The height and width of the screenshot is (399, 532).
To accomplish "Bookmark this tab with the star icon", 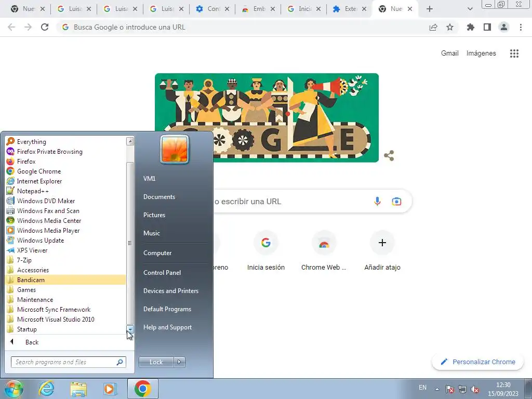I will tap(450, 27).
